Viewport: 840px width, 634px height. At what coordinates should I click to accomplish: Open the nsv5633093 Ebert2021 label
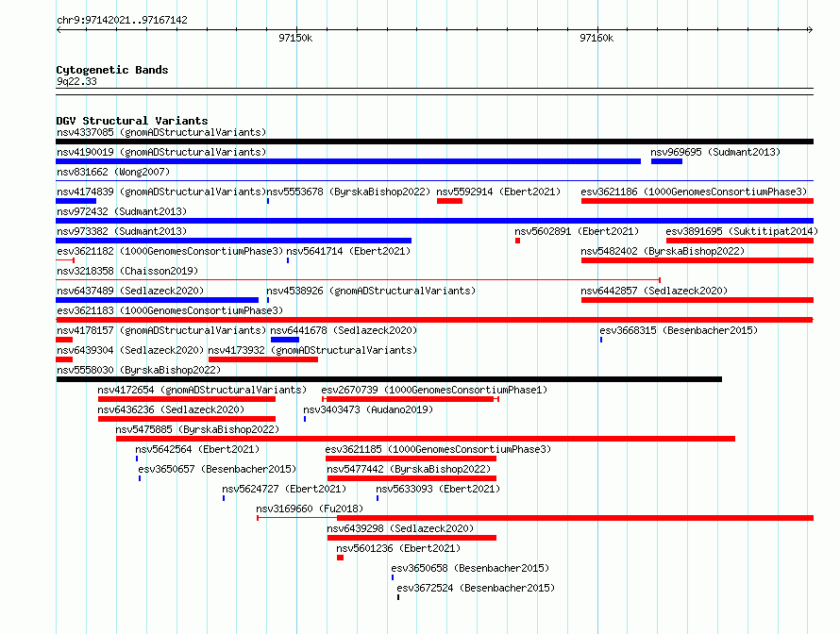(x=438, y=489)
